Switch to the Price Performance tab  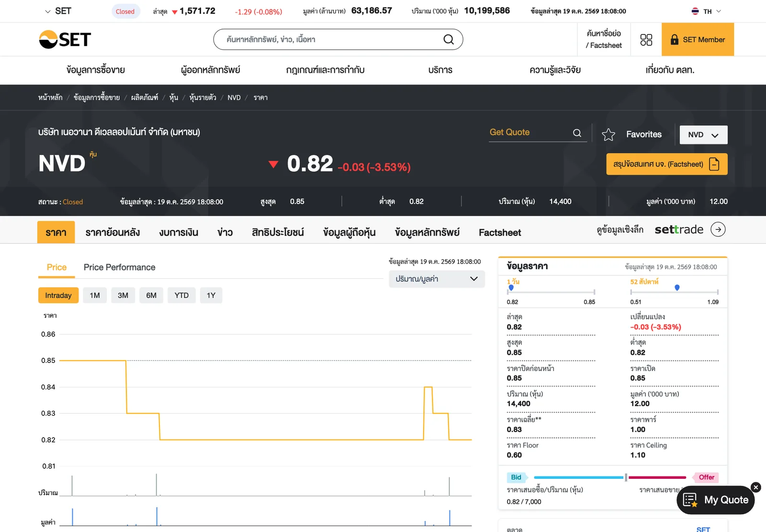tap(120, 267)
